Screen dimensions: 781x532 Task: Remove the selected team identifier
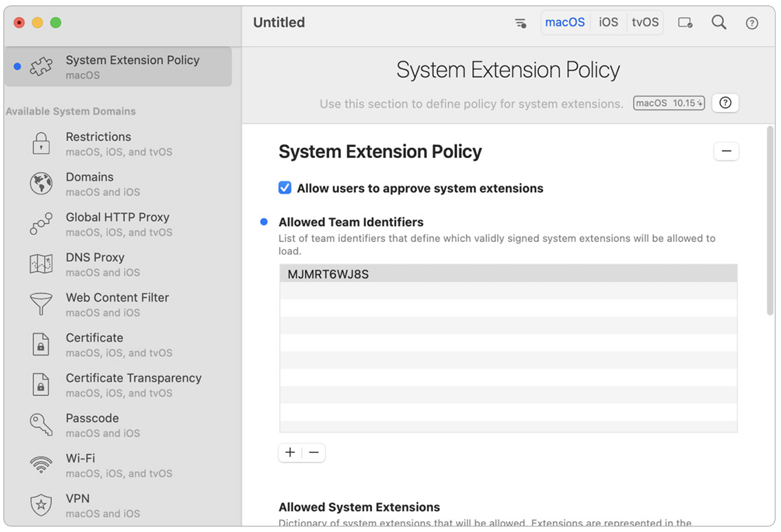pyautogui.click(x=313, y=452)
